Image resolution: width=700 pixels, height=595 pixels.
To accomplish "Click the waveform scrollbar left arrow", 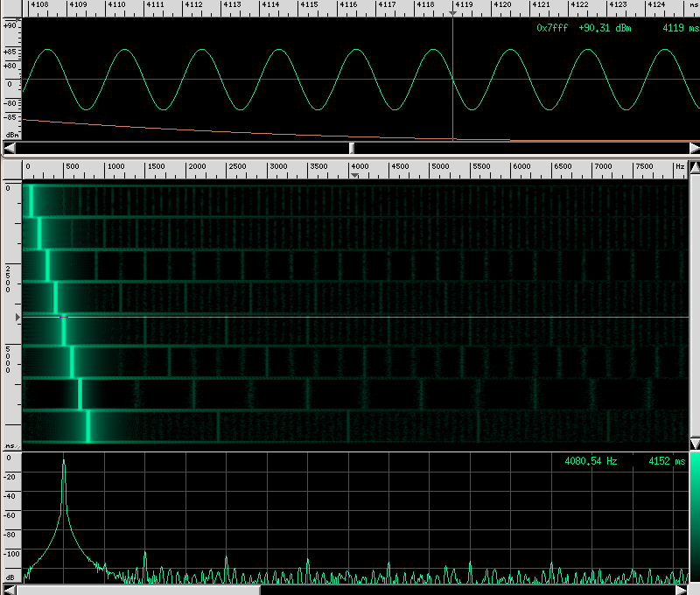I will (x=9, y=147).
